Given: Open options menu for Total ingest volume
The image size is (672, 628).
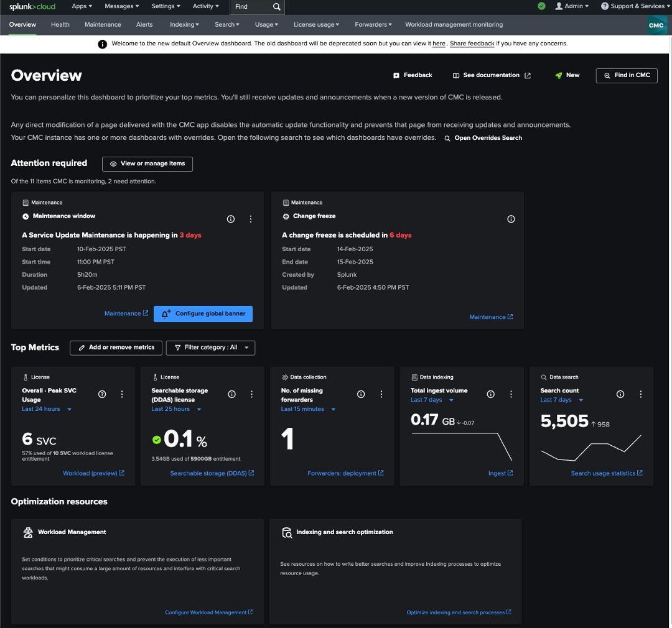Looking at the screenshot, I should point(511,394).
